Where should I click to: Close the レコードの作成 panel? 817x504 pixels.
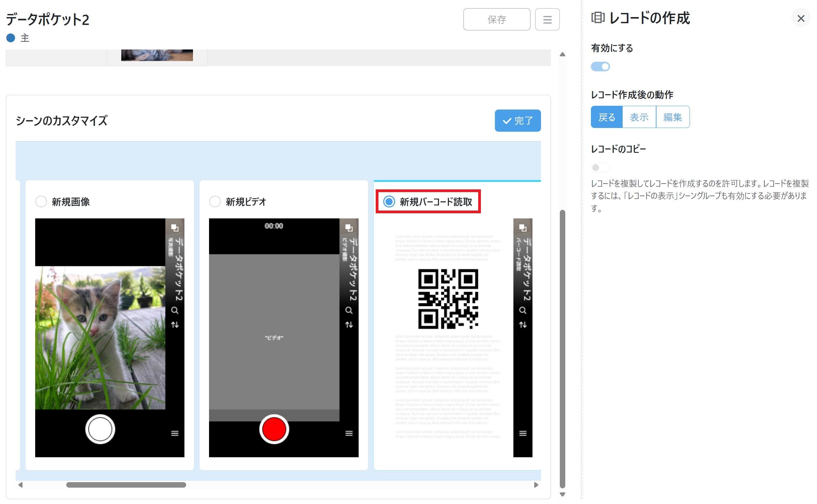pos(801,18)
